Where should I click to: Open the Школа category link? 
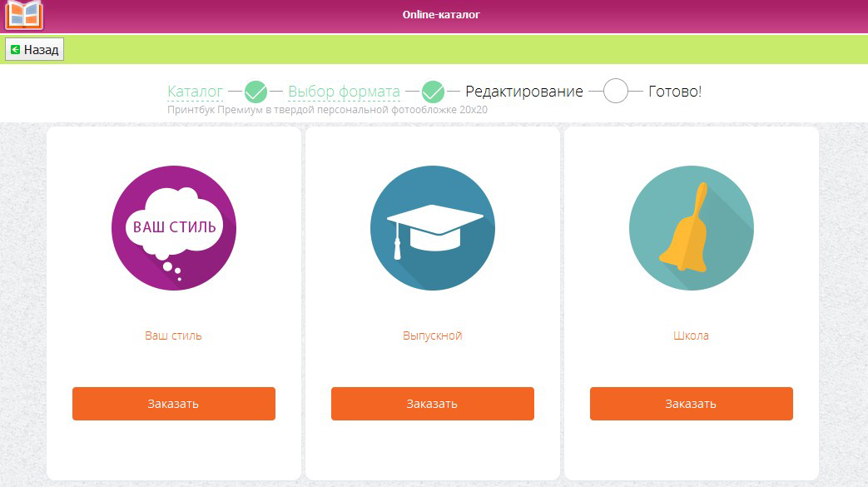pos(691,335)
